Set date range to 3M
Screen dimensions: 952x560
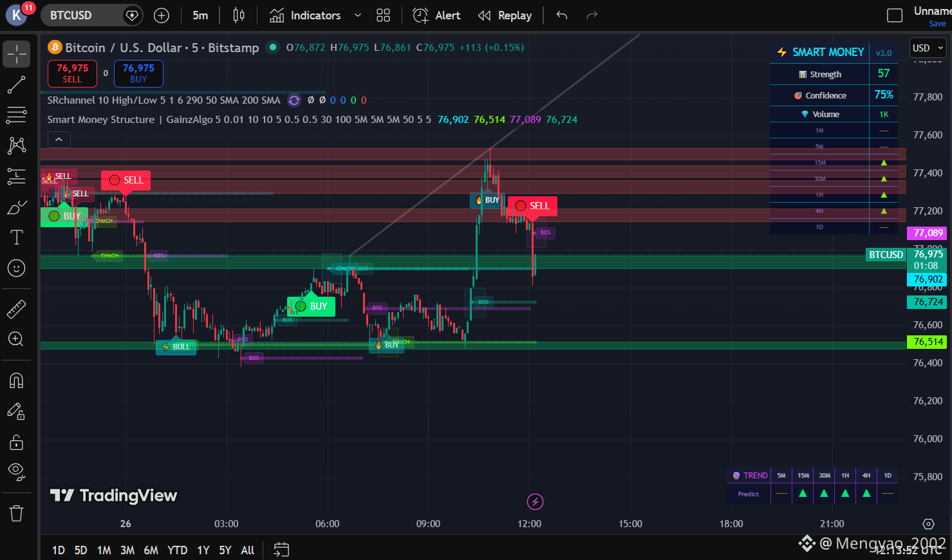tap(127, 550)
